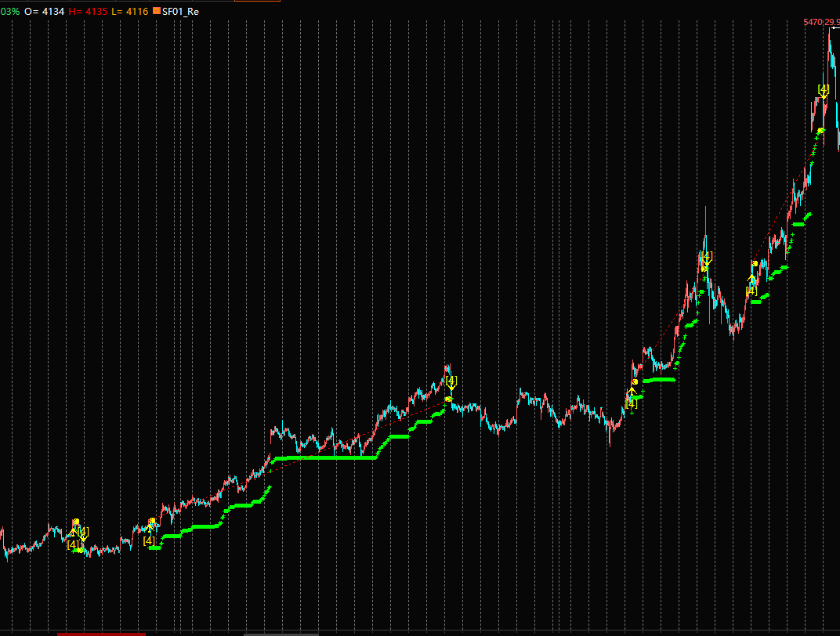Screen dimensions: 840x636
Task: Select the [4] sell marker below the 5470 peak
Action: click(823, 89)
